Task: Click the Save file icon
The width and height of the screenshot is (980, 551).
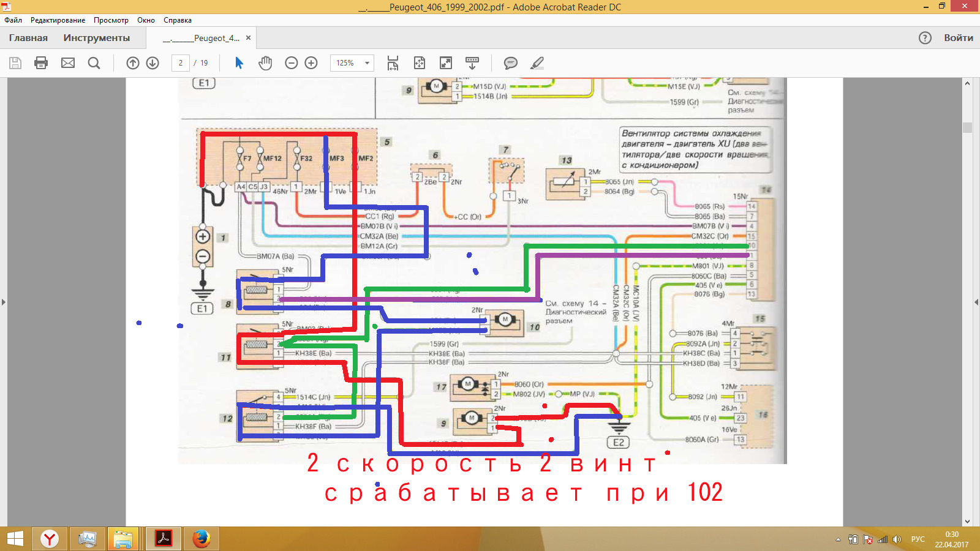Action: (15, 63)
